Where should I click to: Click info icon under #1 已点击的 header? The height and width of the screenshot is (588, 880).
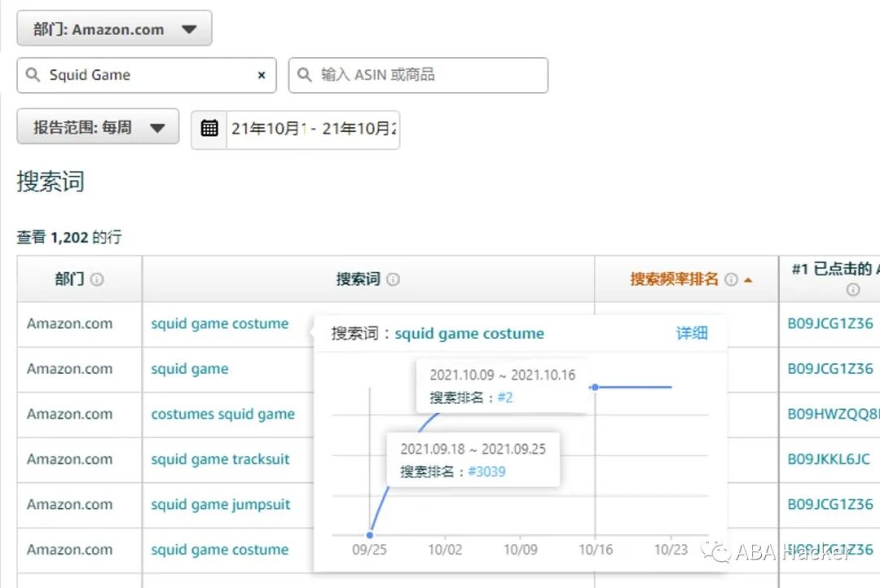point(853,289)
